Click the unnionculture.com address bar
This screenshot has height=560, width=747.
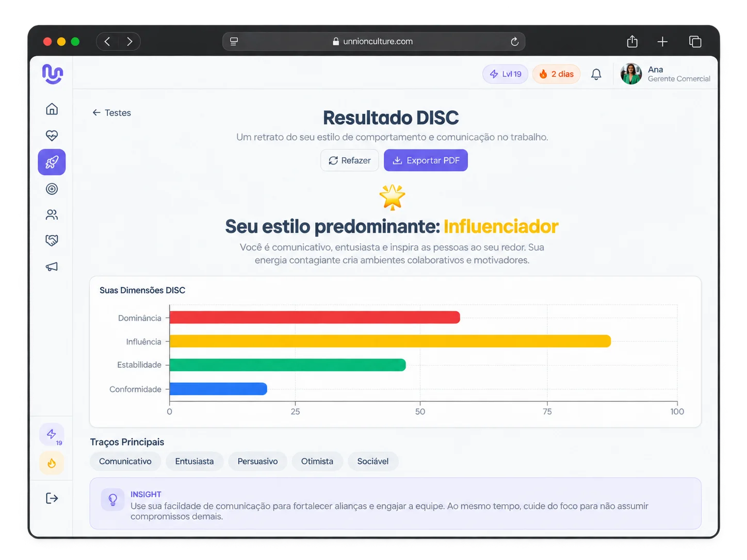tap(373, 41)
